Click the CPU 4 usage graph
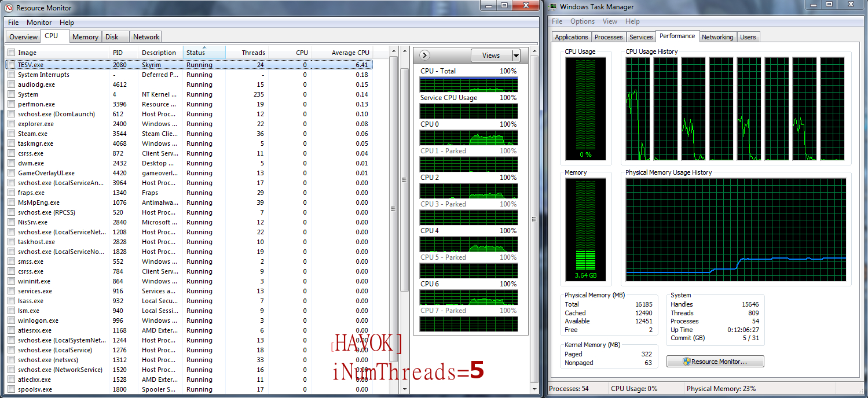This screenshot has width=868, height=398. click(x=468, y=244)
